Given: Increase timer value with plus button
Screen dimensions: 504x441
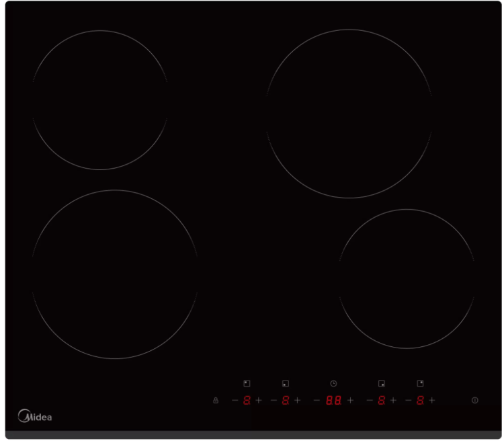Looking at the screenshot, I should click(350, 400).
